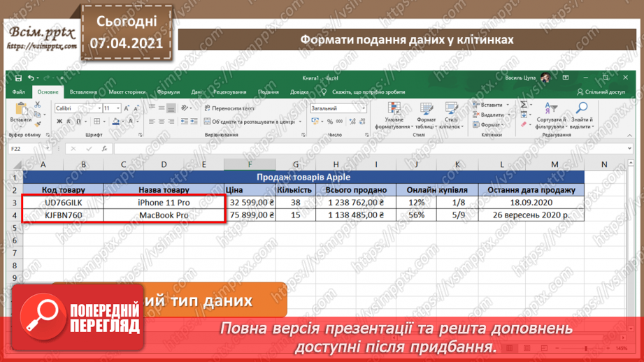
Task: Click the Increase Indent icon
Action: [x=194, y=122]
